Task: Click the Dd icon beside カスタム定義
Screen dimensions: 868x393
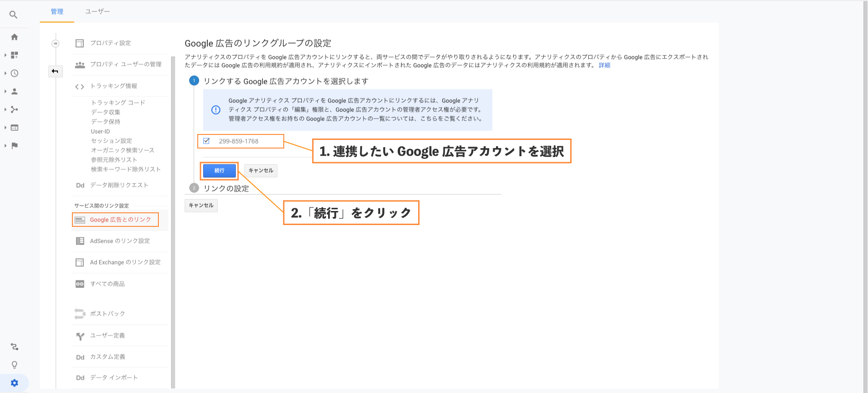Action: (x=80, y=357)
